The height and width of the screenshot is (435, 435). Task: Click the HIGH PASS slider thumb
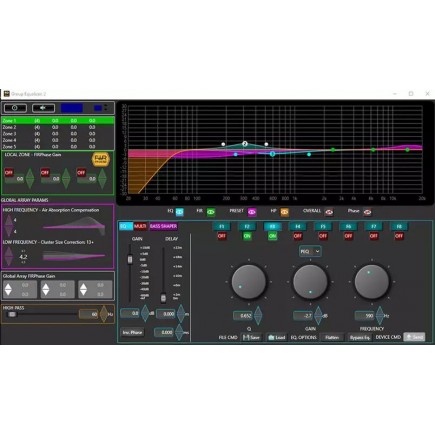click(x=12, y=314)
